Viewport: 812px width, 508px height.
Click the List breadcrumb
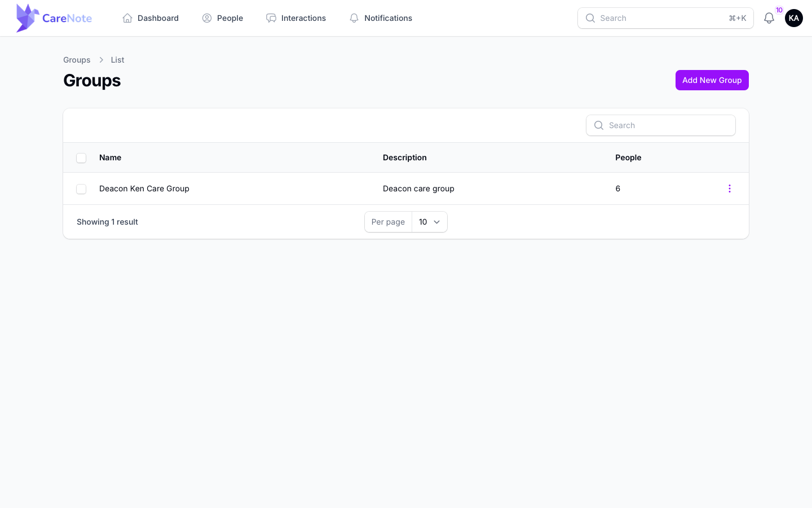click(117, 60)
